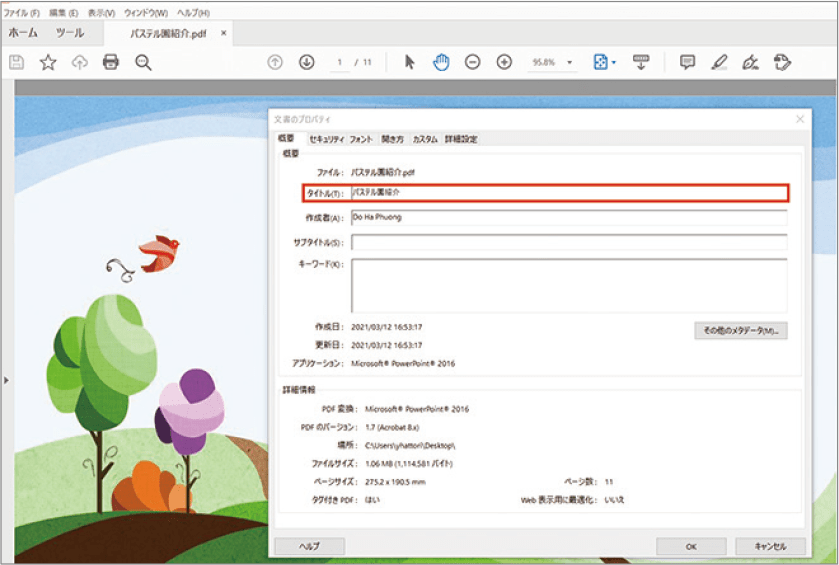839x565 pixels.
Task: Switch to the ツール tab
Action: click(x=70, y=33)
